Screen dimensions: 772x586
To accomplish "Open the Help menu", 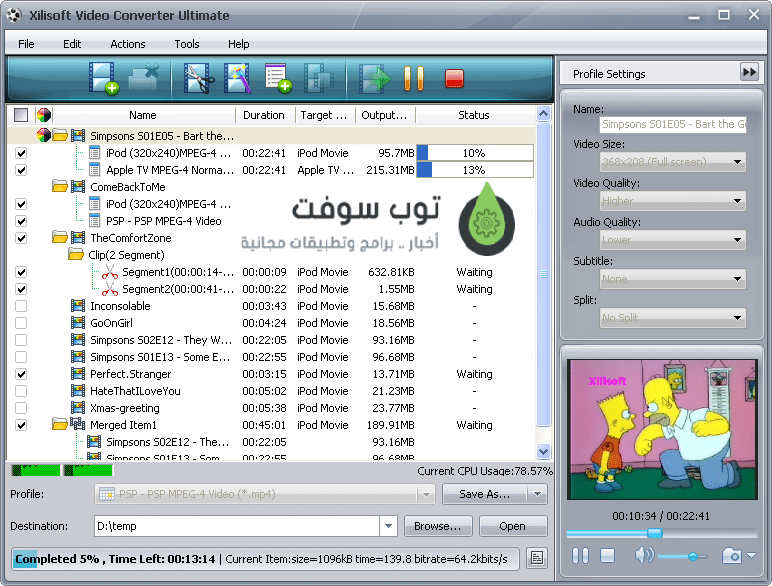I will click(238, 44).
